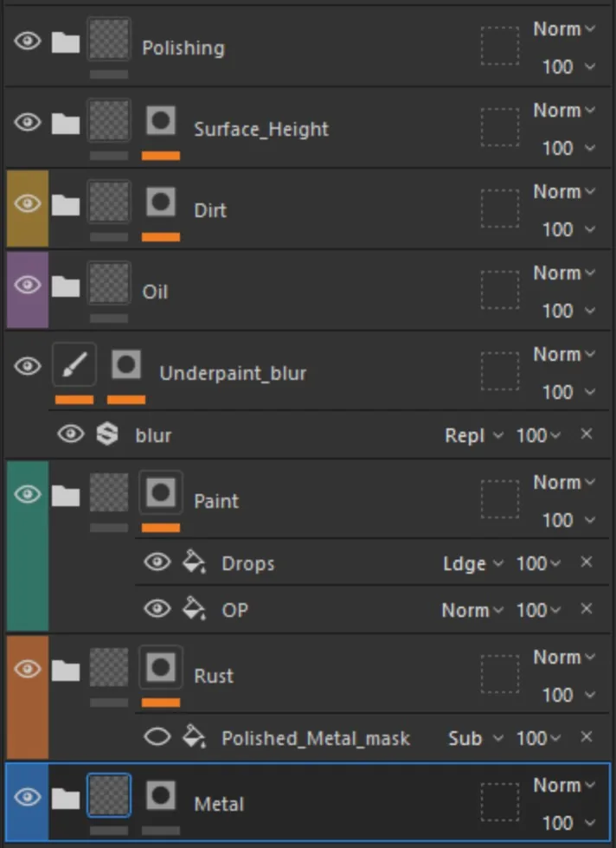Select the Polishing layer name
Viewport: 616px width, 848px height.
pyautogui.click(x=183, y=48)
